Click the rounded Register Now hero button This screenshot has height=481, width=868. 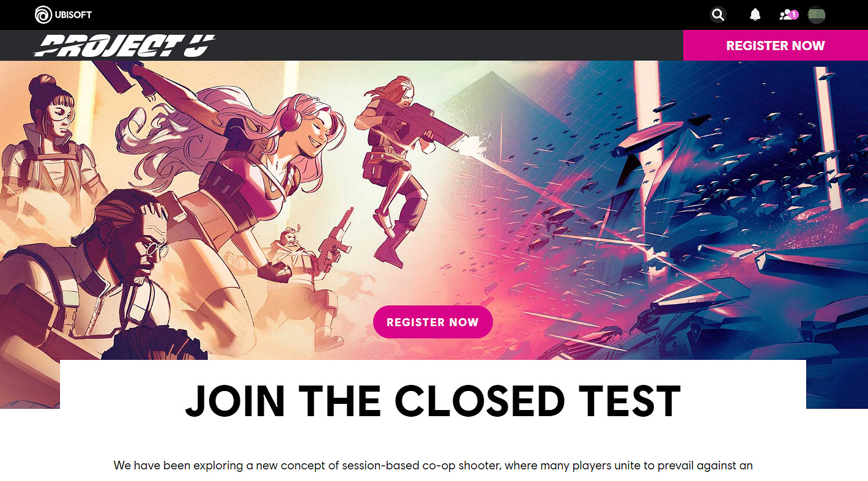click(432, 322)
